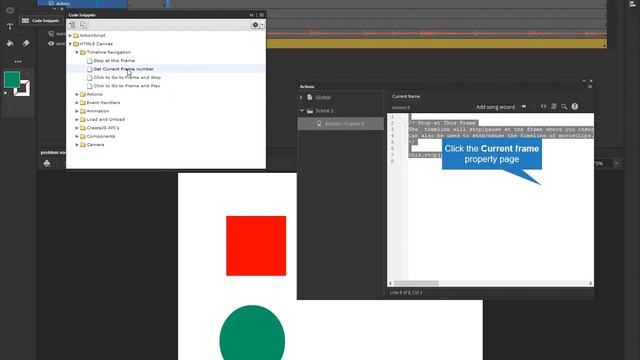The image size is (640, 360).
Task: Click the Find magnifier icon in Actions panel
Action: coord(564,107)
